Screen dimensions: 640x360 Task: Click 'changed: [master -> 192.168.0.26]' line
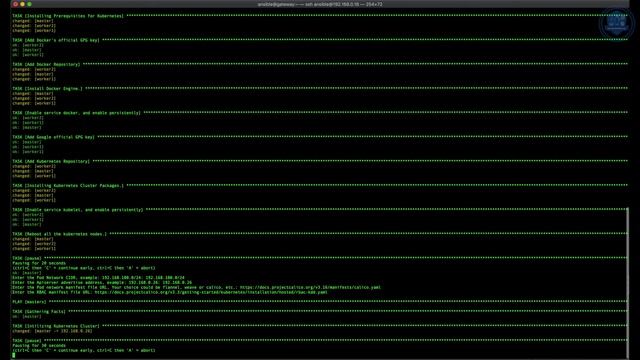click(52, 331)
